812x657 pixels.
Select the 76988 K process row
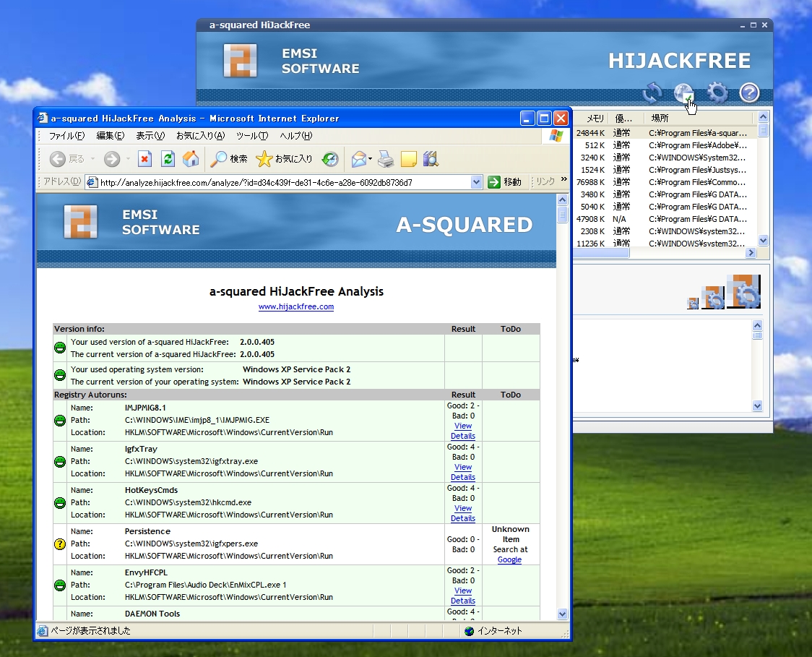click(663, 182)
